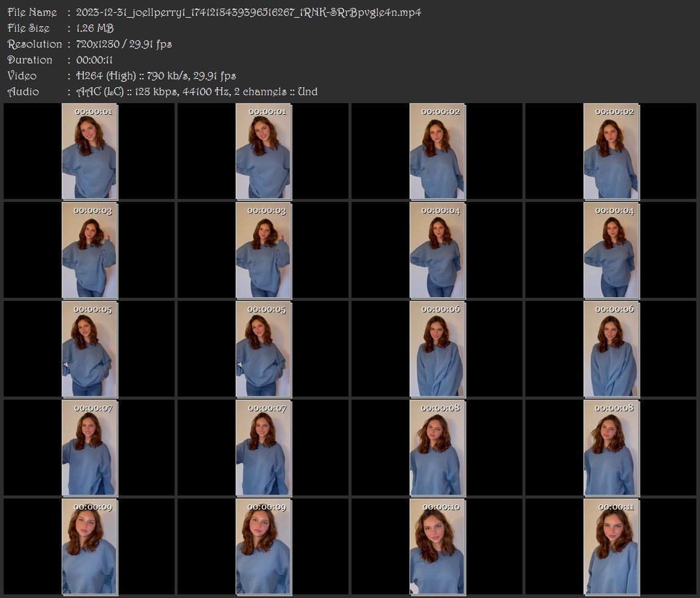Viewport: 700px width, 598px height.
Task: Open the thumbnail stamped 00:00:10
Action: (438, 547)
